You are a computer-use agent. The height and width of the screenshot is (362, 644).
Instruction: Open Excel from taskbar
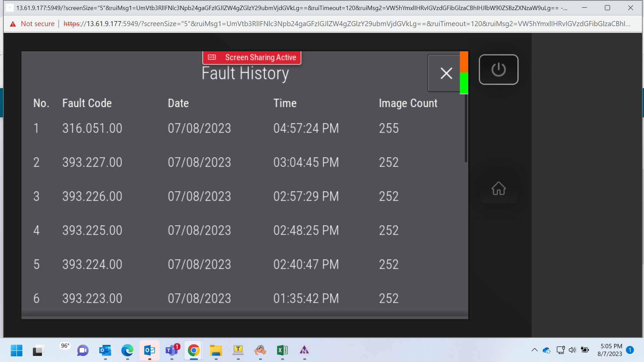(x=282, y=351)
